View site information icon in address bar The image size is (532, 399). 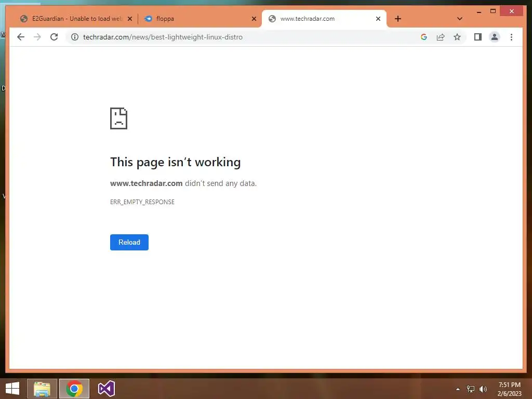click(x=75, y=37)
